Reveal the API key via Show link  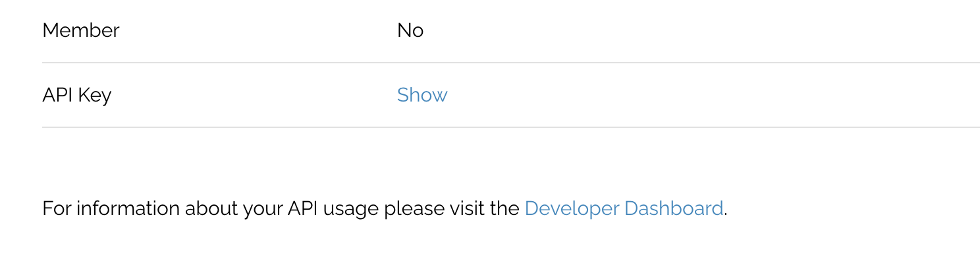pos(422,95)
